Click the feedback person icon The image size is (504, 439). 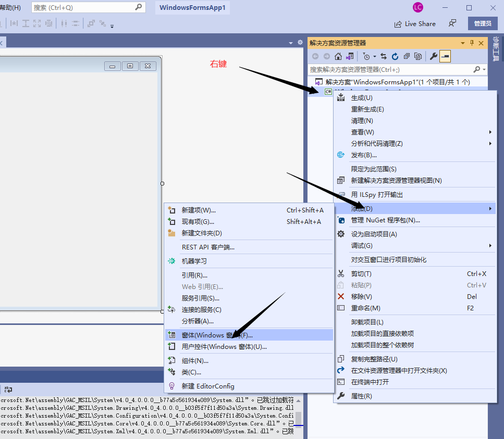(452, 23)
